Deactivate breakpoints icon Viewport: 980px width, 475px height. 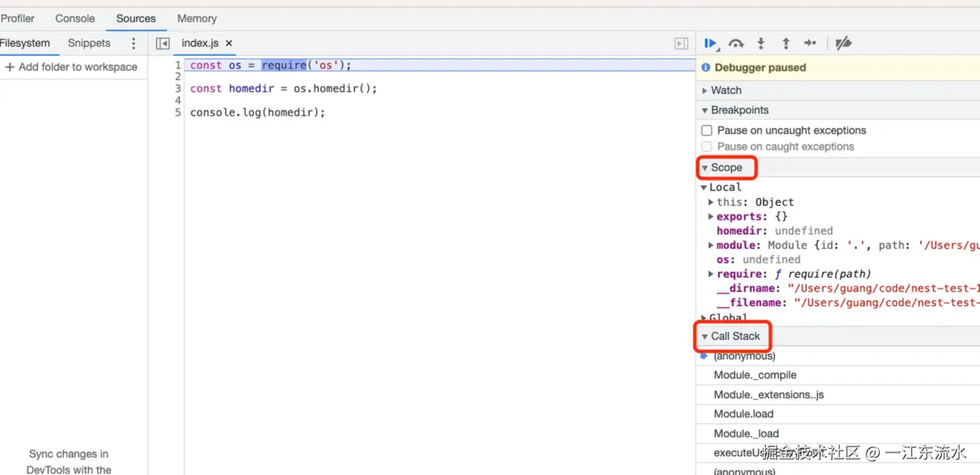[x=843, y=43]
